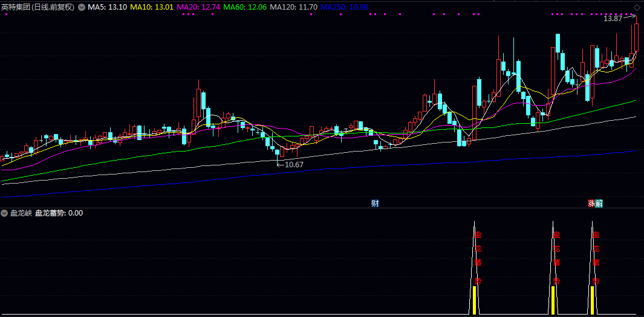This screenshot has width=644, height=317.
Task: Select the MA250: 10.98 indicator label
Action: (x=344, y=7)
